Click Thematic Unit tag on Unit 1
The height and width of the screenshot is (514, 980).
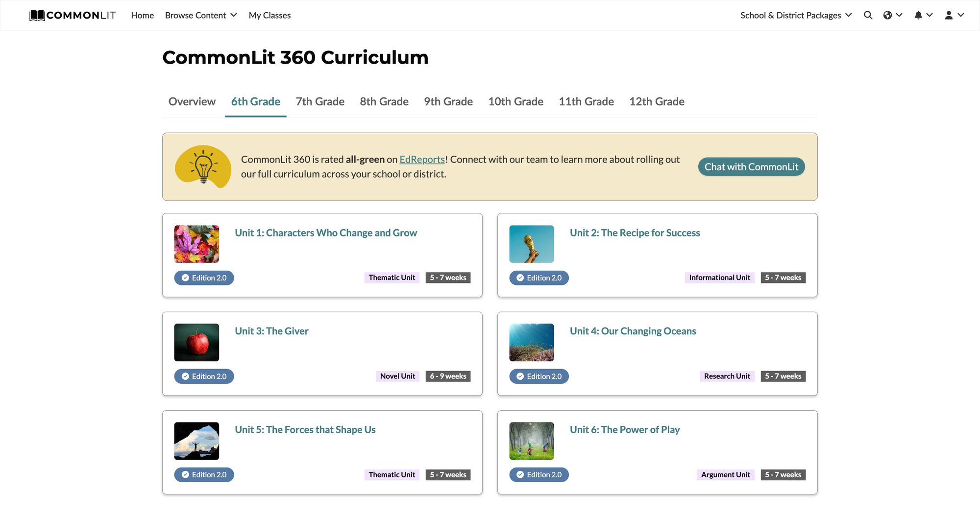point(392,278)
